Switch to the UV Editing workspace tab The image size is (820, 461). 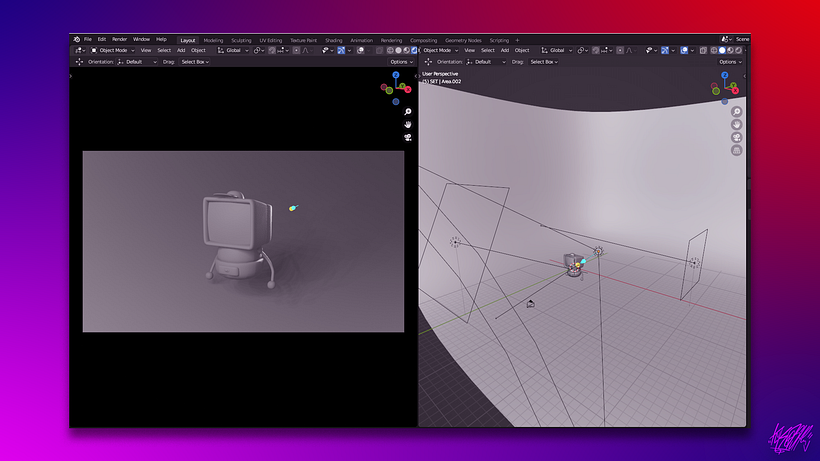[x=271, y=40]
